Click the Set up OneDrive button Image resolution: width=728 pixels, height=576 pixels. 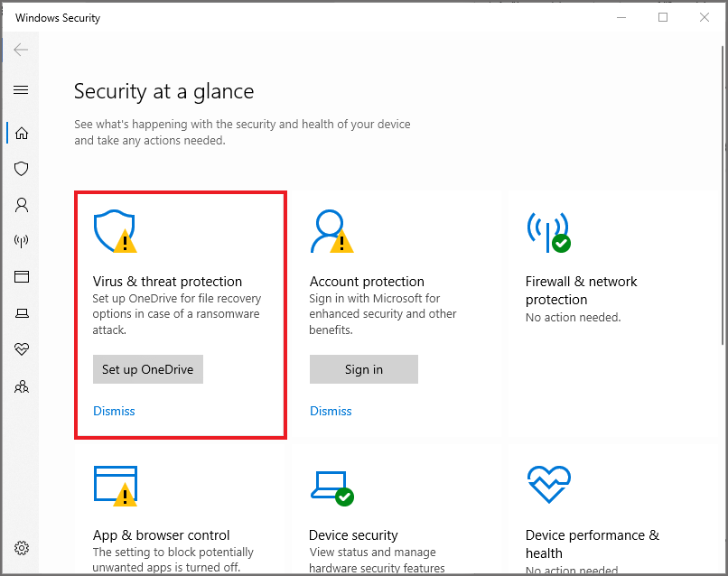tap(148, 369)
